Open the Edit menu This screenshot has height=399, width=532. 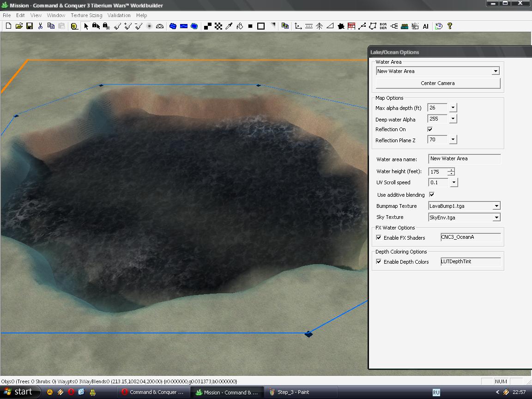point(20,15)
